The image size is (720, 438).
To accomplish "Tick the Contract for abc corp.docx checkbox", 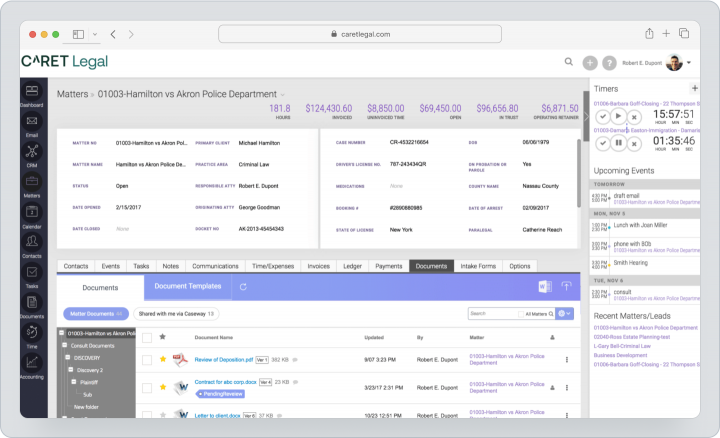I will pyautogui.click(x=147, y=388).
